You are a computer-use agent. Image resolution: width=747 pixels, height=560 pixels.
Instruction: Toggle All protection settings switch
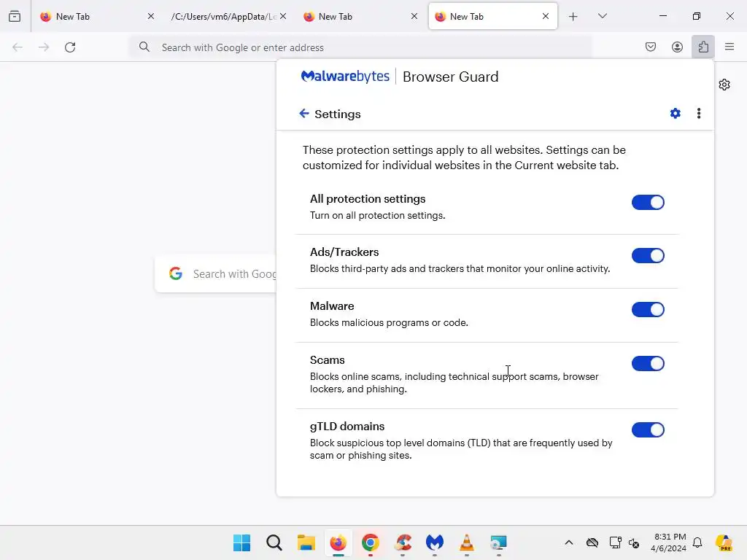pyautogui.click(x=648, y=203)
